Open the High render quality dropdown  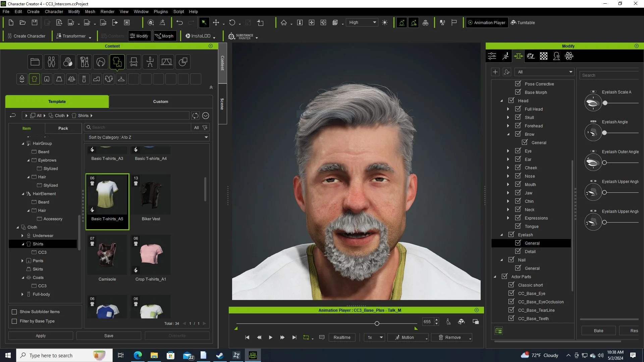click(x=362, y=22)
